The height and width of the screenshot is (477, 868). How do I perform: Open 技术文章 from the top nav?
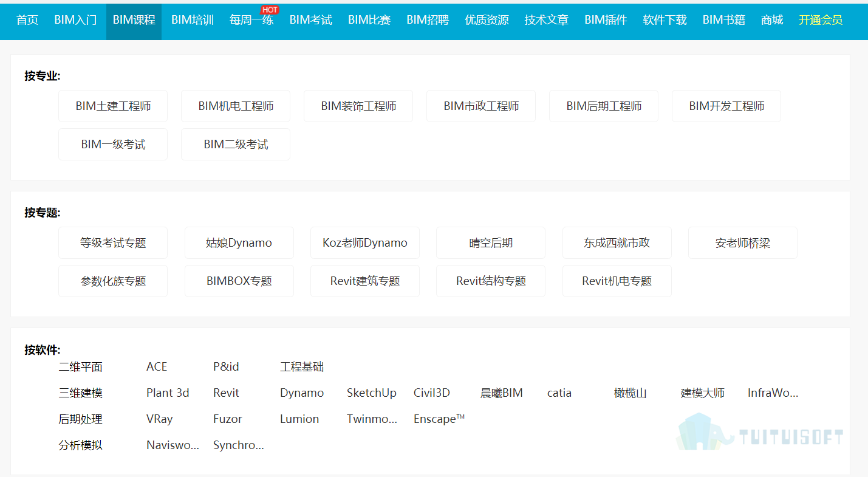coord(547,20)
